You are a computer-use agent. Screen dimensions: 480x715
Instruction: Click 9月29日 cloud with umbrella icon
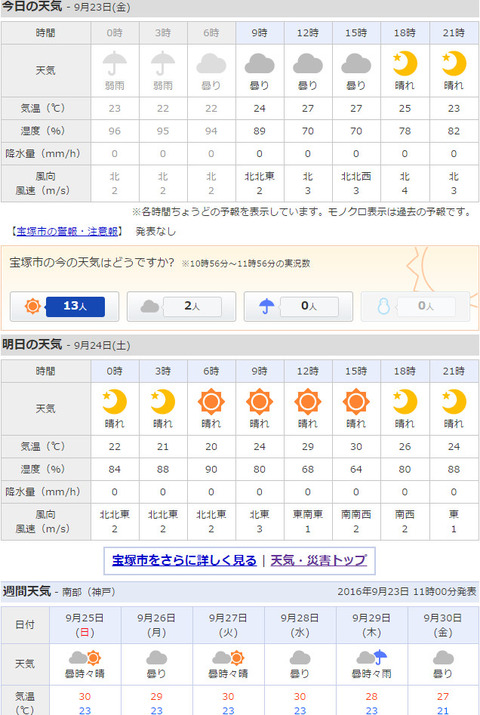click(372, 658)
